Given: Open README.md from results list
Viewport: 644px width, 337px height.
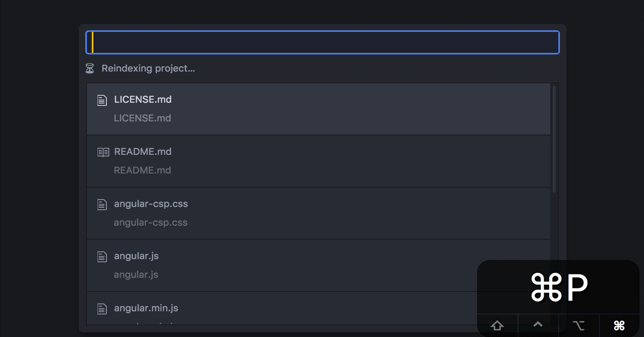Looking at the screenshot, I should (x=319, y=161).
